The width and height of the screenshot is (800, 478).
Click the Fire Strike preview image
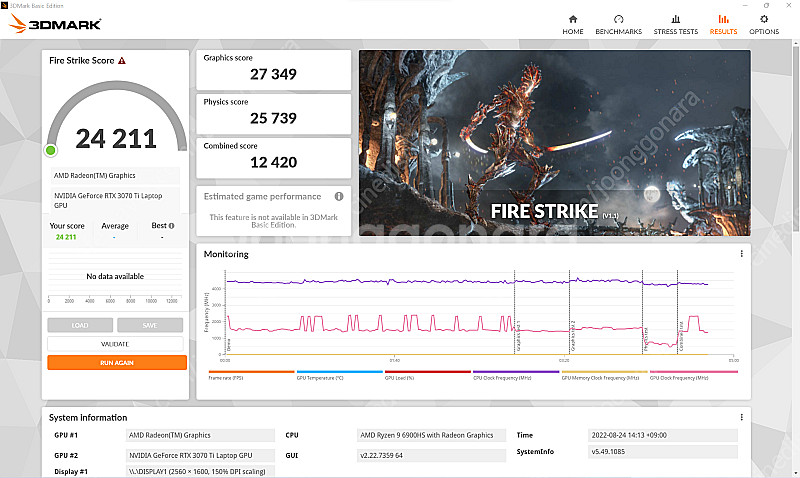(555, 143)
